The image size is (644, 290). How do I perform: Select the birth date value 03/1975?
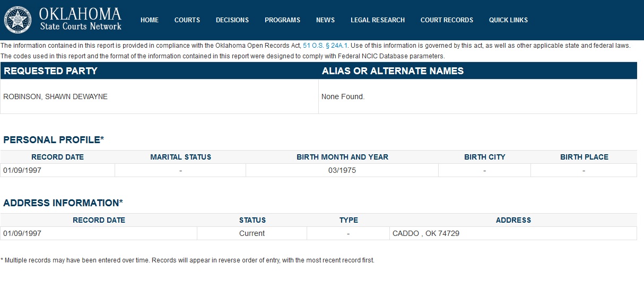point(342,170)
